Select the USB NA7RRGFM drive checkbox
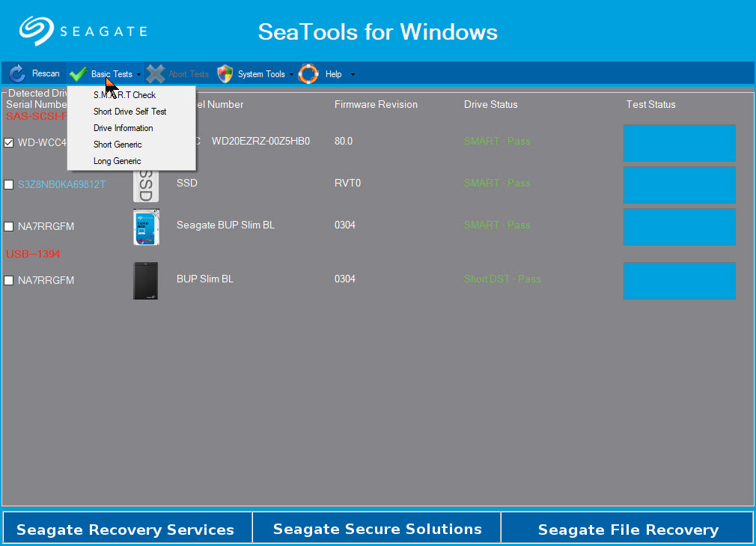Image resolution: width=756 pixels, height=546 pixels. 9,281
